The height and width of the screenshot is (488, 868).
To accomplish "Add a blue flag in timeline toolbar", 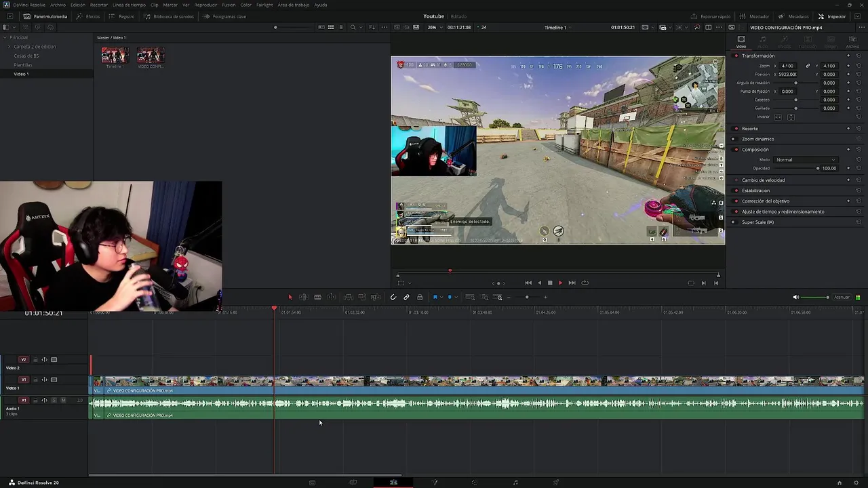I will [x=435, y=297].
